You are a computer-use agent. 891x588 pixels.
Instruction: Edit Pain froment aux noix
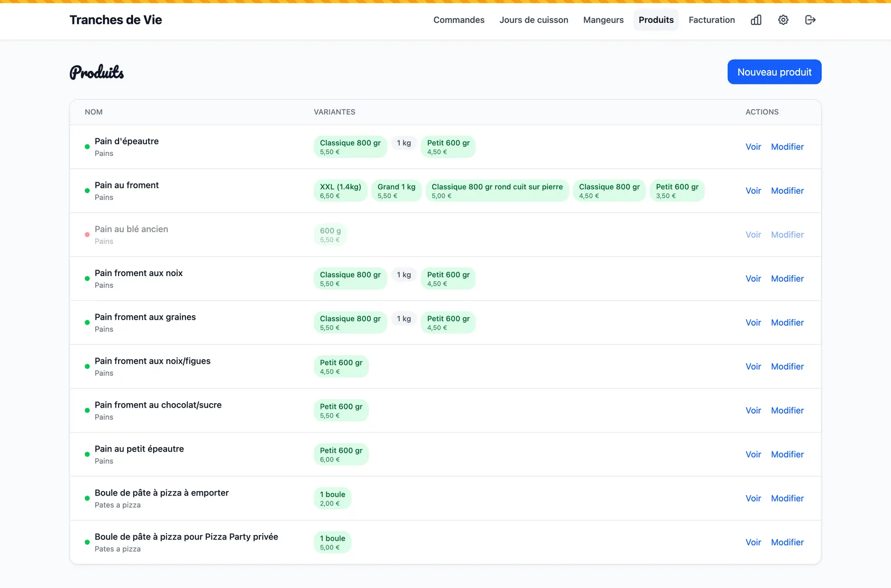787,279
